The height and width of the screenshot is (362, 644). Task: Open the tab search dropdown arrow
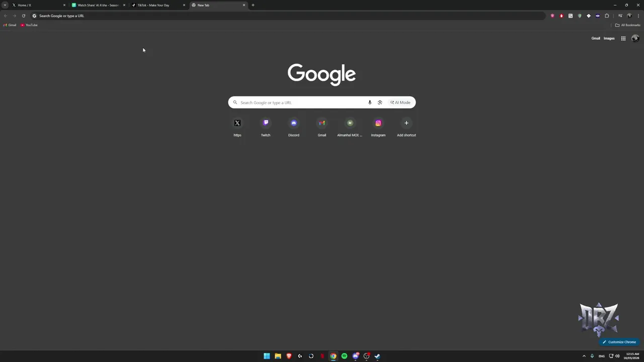pyautogui.click(x=5, y=5)
